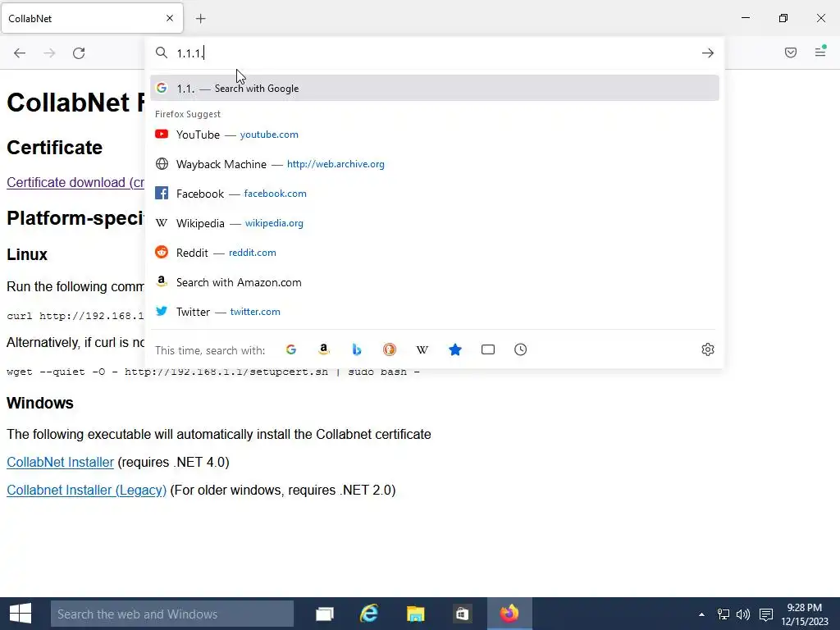Choose '1.1. — Search with Google' suggestion
This screenshot has height=630, width=840.
[x=435, y=89]
